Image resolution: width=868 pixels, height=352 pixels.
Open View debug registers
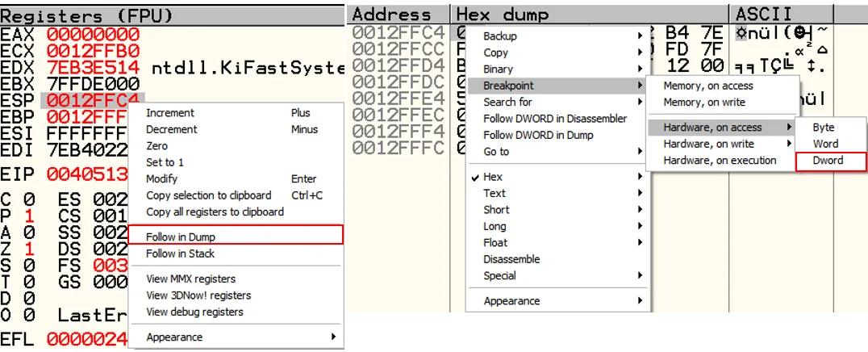tap(194, 312)
